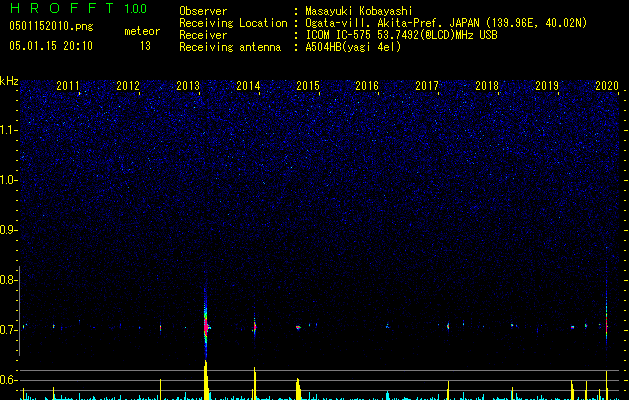
Task: Click the 2017 time marker
Action: click(x=427, y=86)
